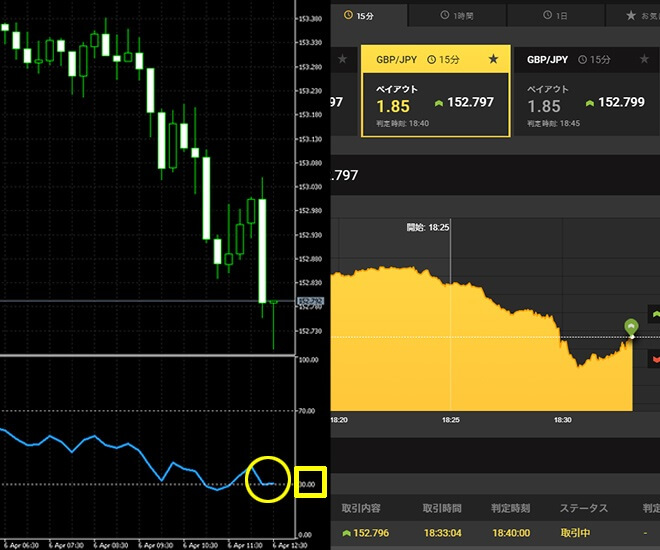The height and width of the screenshot is (550, 660).
Task: Select the GBP/JPY card with 18:40 expiry
Action: coord(436,91)
